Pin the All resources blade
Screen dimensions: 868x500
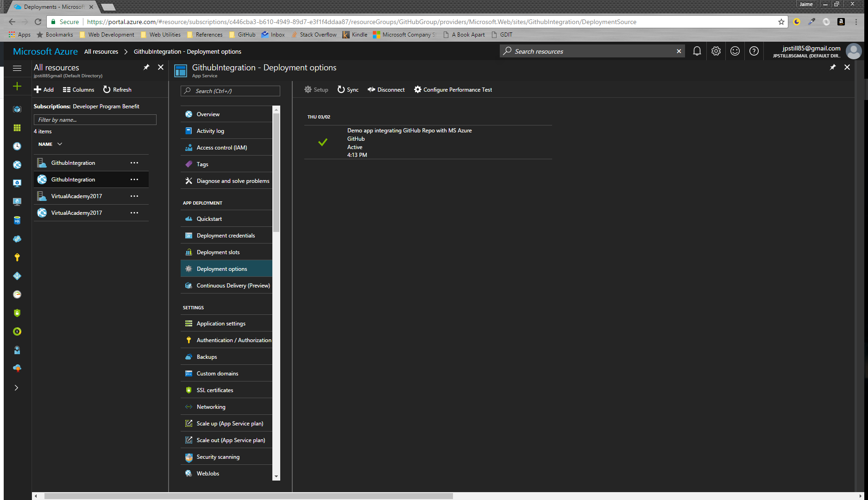tap(146, 68)
